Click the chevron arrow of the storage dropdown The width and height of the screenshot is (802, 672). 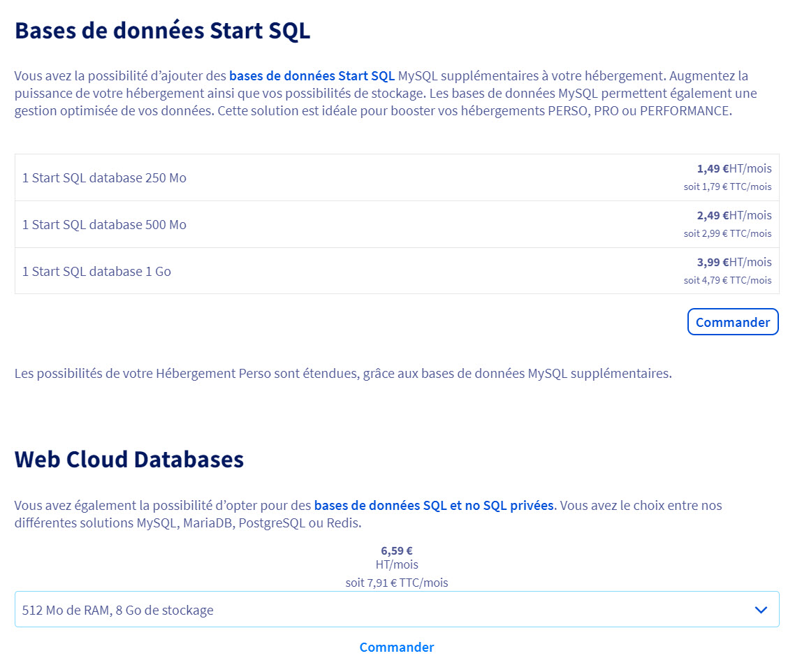(761, 610)
